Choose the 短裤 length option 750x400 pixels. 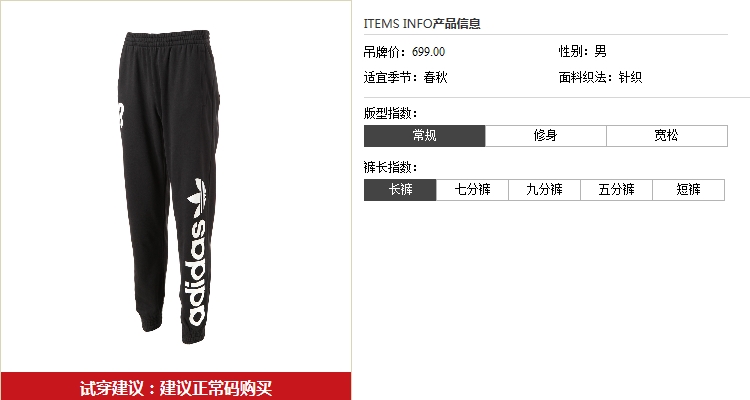pyautogui.click(x=689, y=190)
